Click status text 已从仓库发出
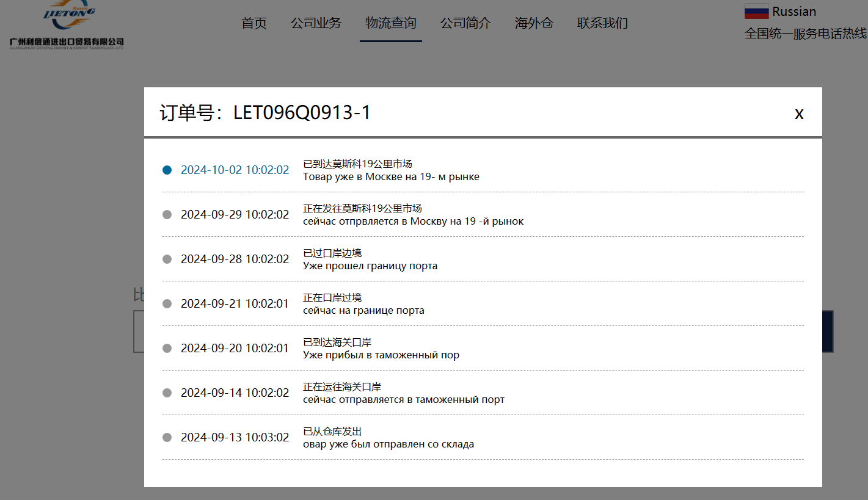 tap(332, 431)
